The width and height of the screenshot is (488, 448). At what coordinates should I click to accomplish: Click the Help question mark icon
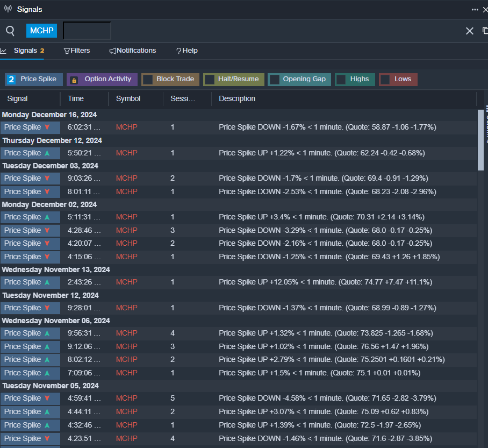[178, 51]
